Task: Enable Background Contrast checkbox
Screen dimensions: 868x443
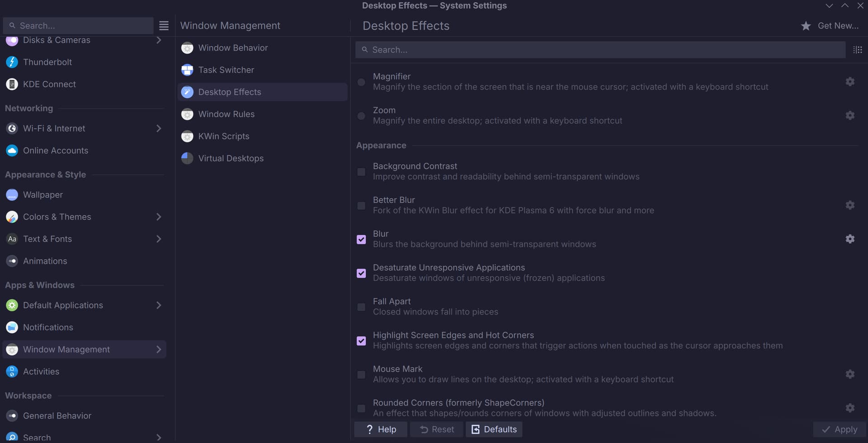Action: 361,172
